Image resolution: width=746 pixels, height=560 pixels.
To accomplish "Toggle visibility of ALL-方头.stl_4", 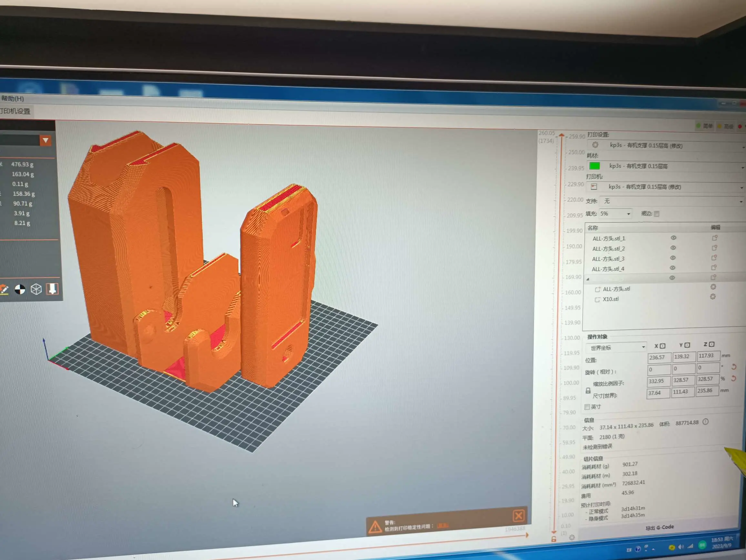I will coord(672,268).
